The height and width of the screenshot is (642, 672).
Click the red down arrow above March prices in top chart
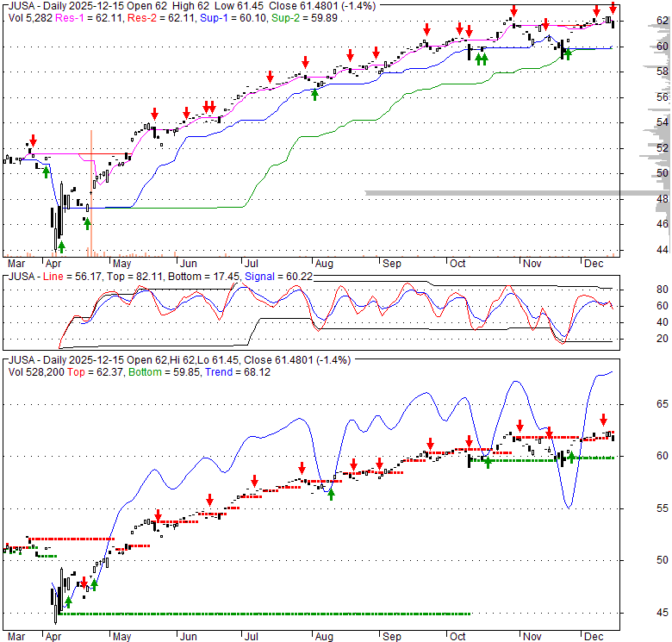tap(33, 140)
